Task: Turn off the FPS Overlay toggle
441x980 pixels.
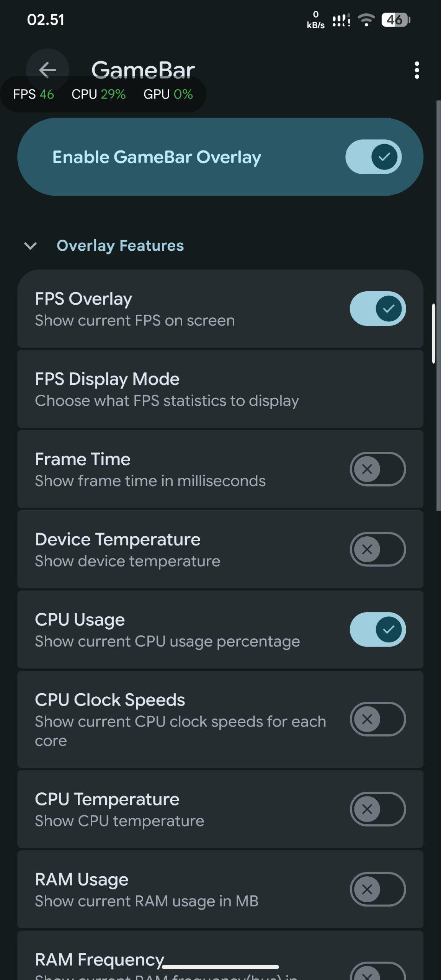Action: pyautogui.click(x=377, y=309)
